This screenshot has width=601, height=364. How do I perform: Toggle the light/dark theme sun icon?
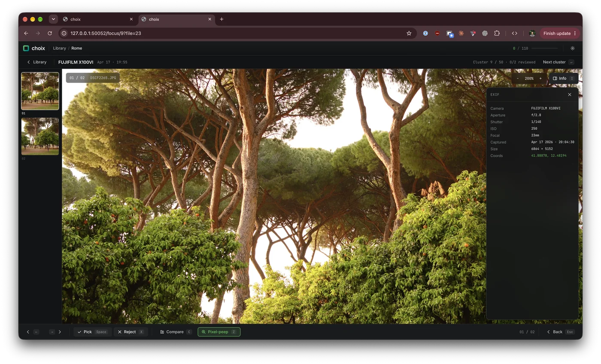(x=572, y=48)
